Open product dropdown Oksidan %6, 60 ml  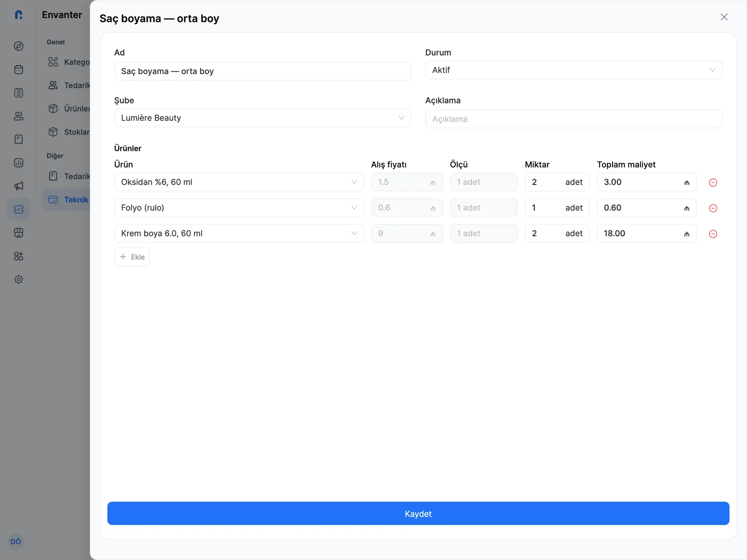pos(239,182)
